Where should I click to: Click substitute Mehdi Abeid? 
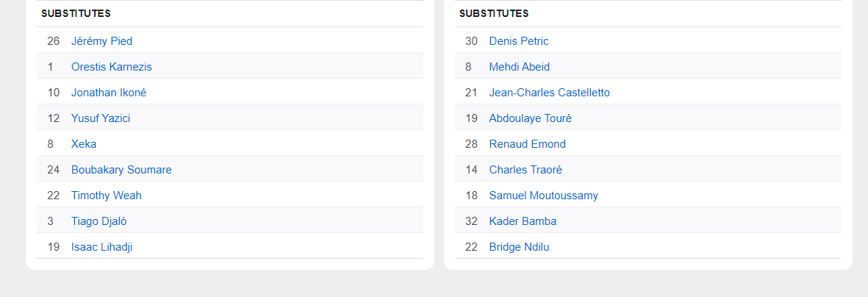[x=519, y=67]
